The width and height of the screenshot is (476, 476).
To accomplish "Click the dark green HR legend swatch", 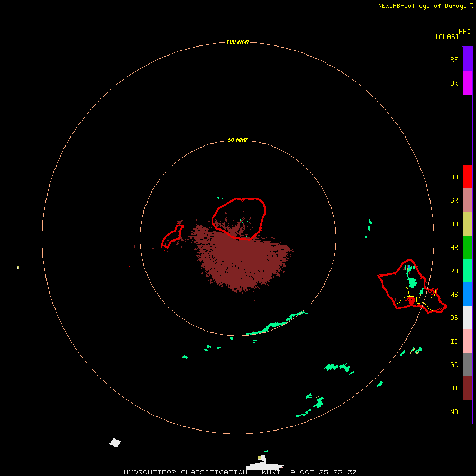I will (x=467, y=247).
